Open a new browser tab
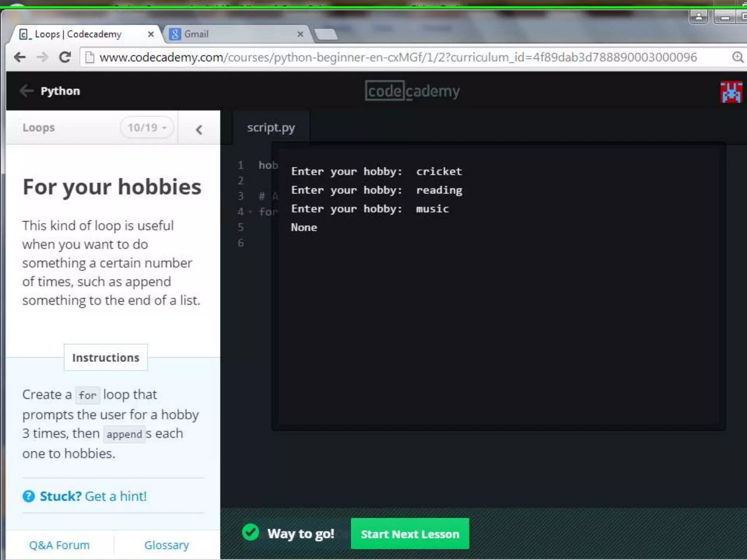This screenshot has width=747, height=560. [x=326, y=35]
